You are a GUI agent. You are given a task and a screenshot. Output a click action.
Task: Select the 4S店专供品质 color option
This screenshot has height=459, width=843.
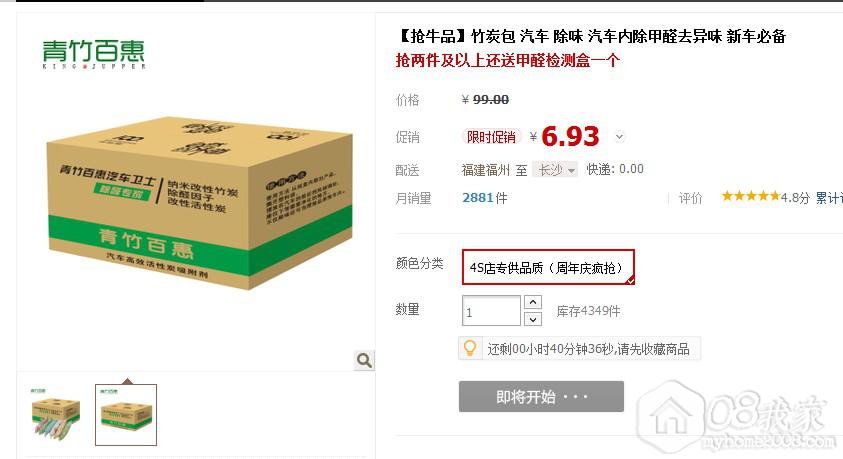pyautogui.click(x=548, y=267)
